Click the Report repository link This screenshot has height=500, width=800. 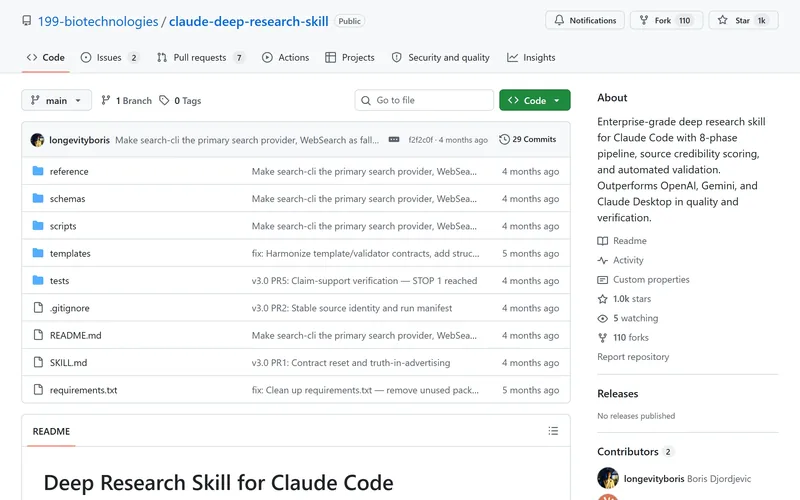tap(633, 357)
